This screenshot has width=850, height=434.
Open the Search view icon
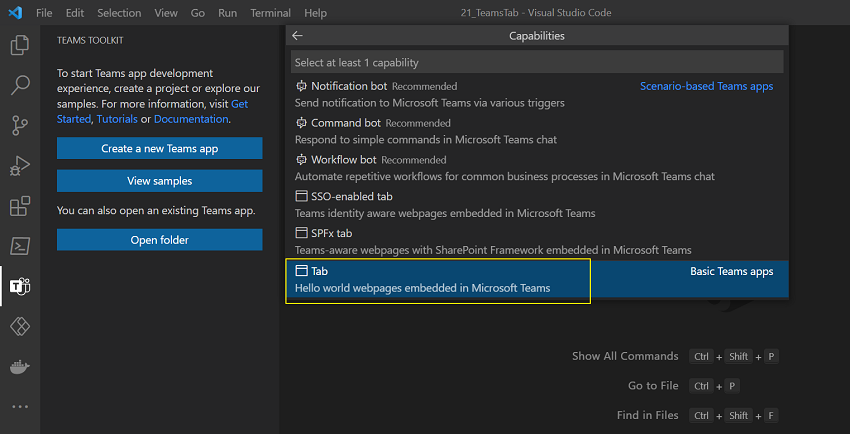(x=20, y=85)
